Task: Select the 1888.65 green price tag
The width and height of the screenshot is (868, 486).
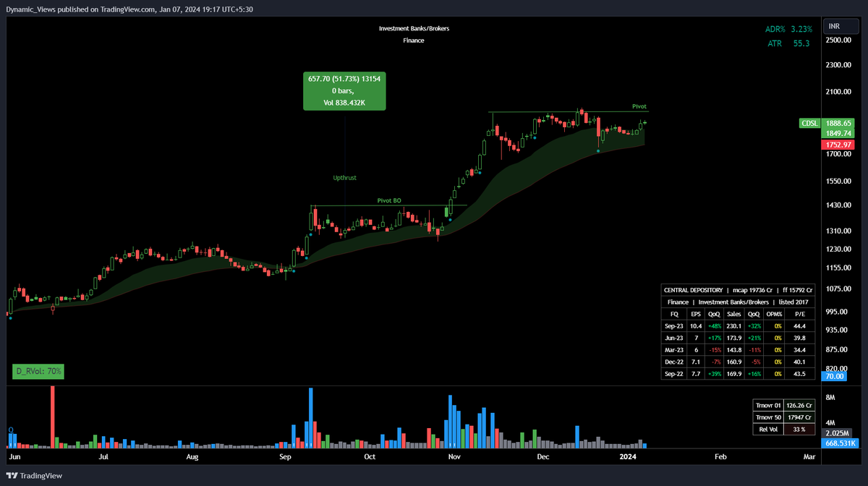Action: [x=839, y=124]
